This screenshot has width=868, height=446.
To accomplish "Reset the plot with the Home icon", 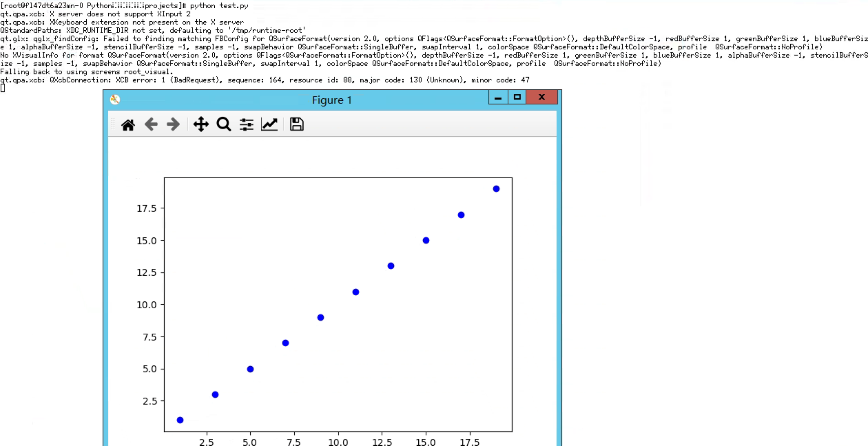I will tap(128, 125).
